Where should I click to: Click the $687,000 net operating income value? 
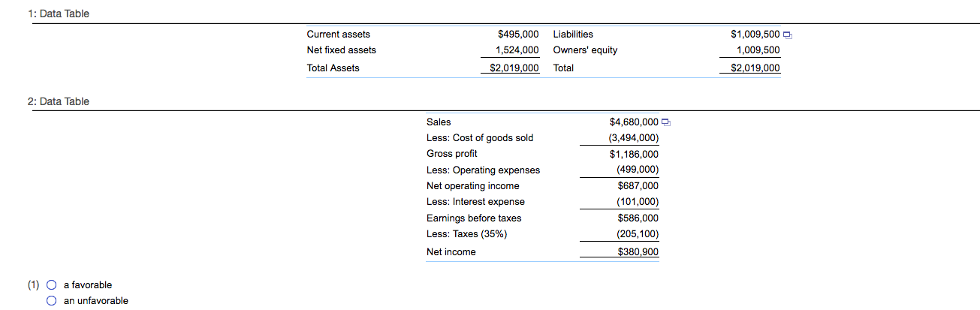click(x=638, y=186)
